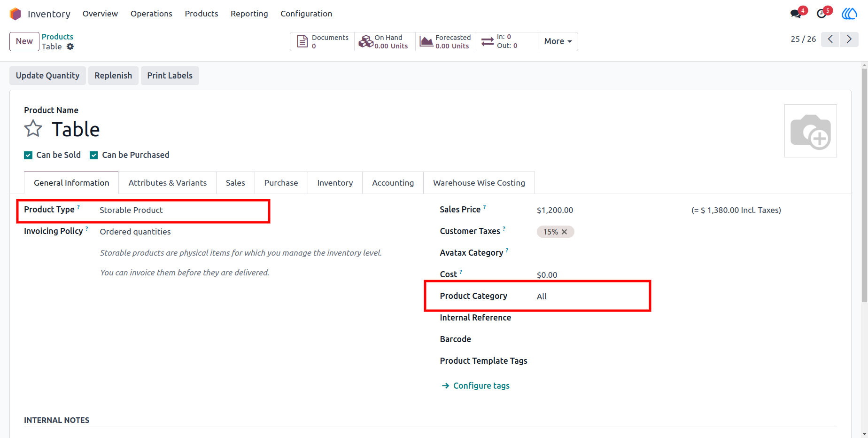Toggle the Can be Sold checkbox
The image size is (868, 438).
pyautogui.click(x=28, y=156)
